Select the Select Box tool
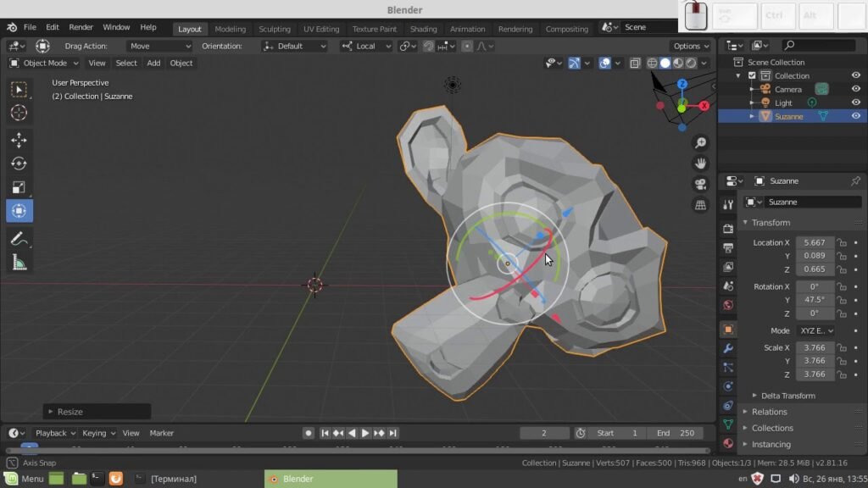 [19, 90]
